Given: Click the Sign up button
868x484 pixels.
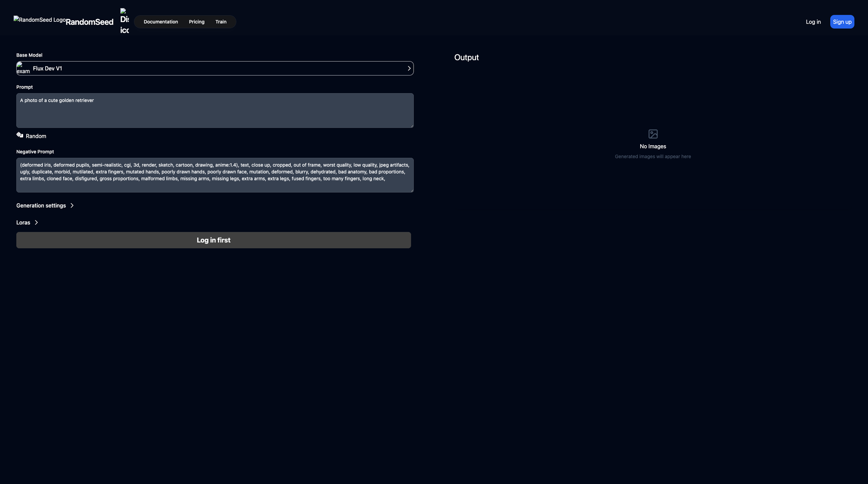Looking at the screenshot, I should pyautogui.click(x=842, y=21).
